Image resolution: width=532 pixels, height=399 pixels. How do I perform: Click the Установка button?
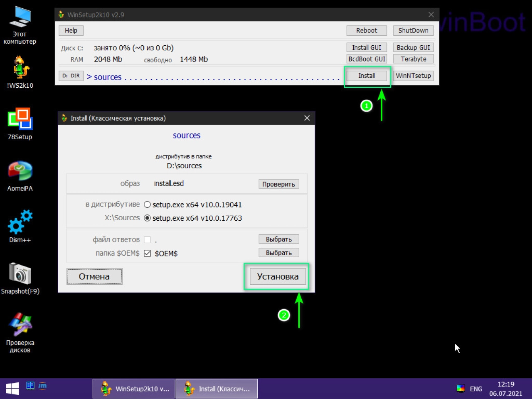coord(278,276)
